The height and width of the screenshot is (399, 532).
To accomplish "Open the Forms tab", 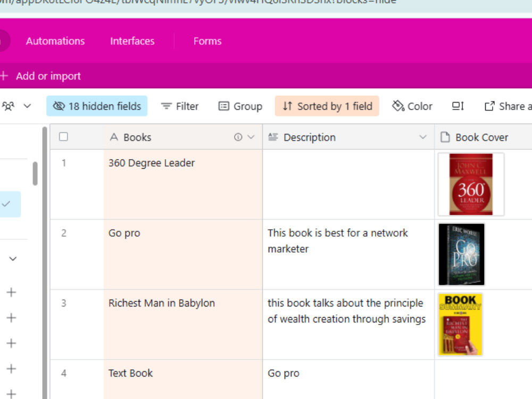I will 207,41.
